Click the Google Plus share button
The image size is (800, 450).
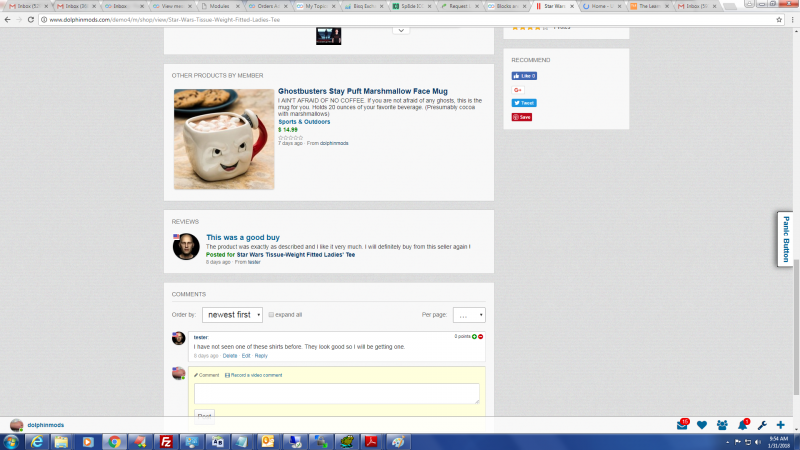[518, 90]
